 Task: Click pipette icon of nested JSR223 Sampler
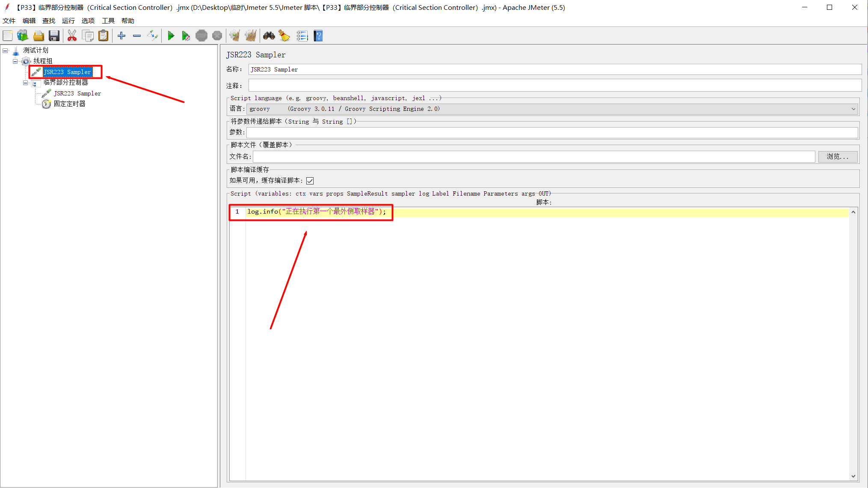click(46, 93)
